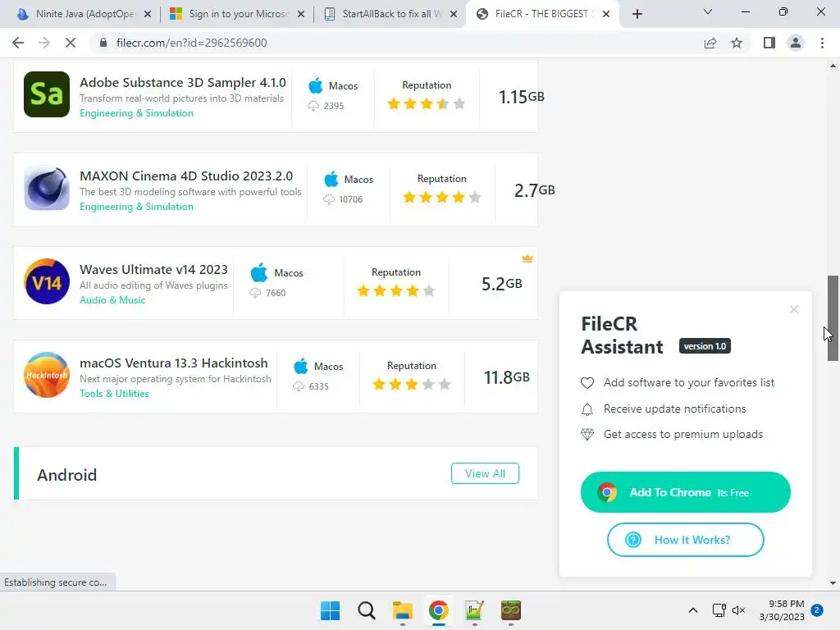View site info lock icon
Viewport: 840px width, 630px height.
103,43
